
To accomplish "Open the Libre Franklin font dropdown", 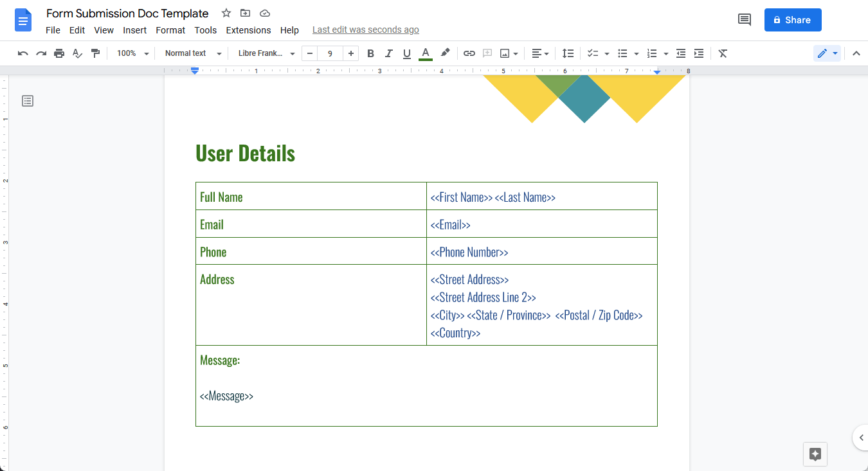I will pyautogui.click(x=266, y=53).
